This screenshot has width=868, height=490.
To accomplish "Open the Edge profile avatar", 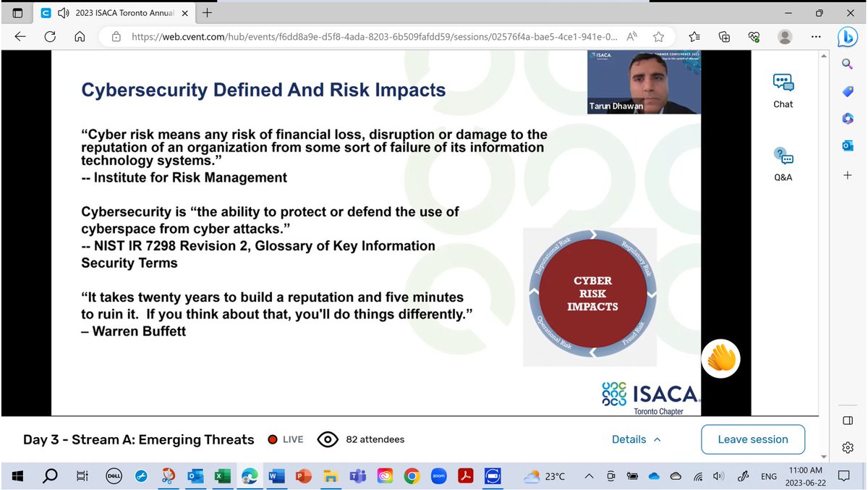I will coord(784,36).
